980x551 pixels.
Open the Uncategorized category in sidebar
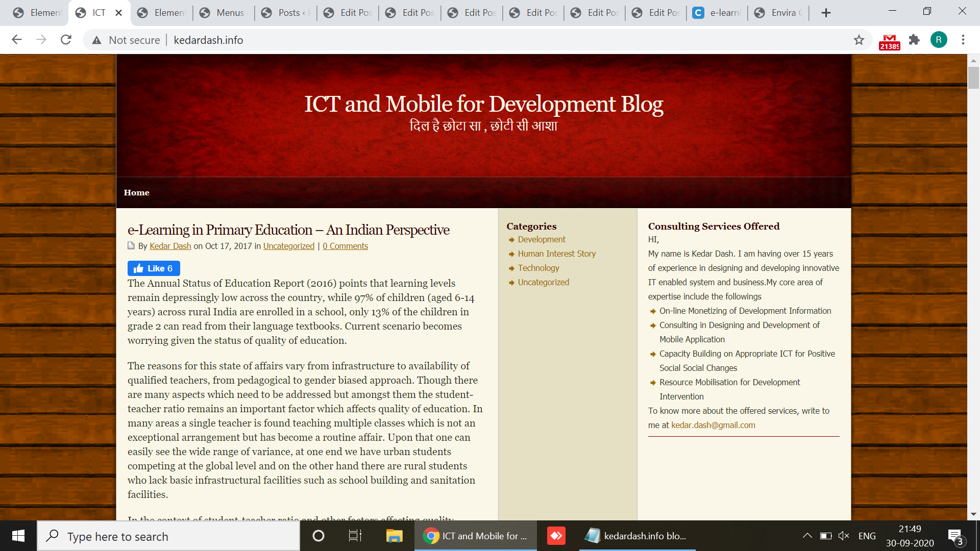click(543, 282)
